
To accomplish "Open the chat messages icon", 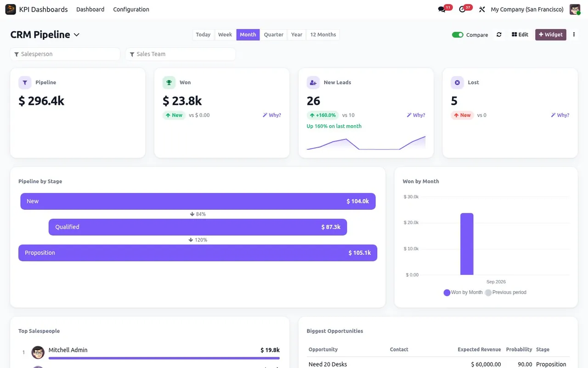I will click(442, 9).
